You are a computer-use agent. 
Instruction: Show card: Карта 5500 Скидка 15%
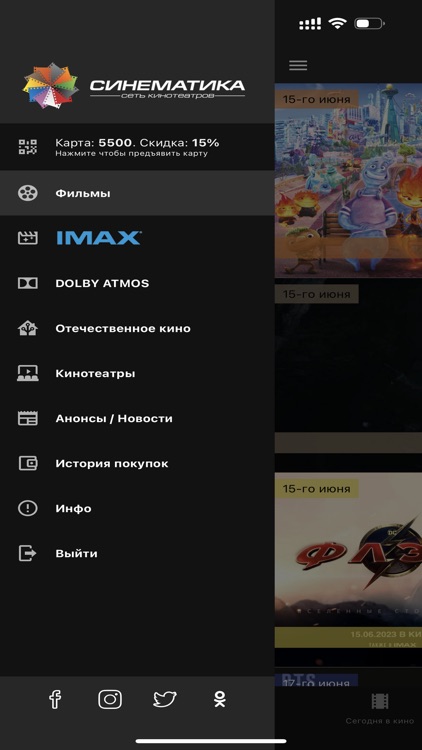137,147
